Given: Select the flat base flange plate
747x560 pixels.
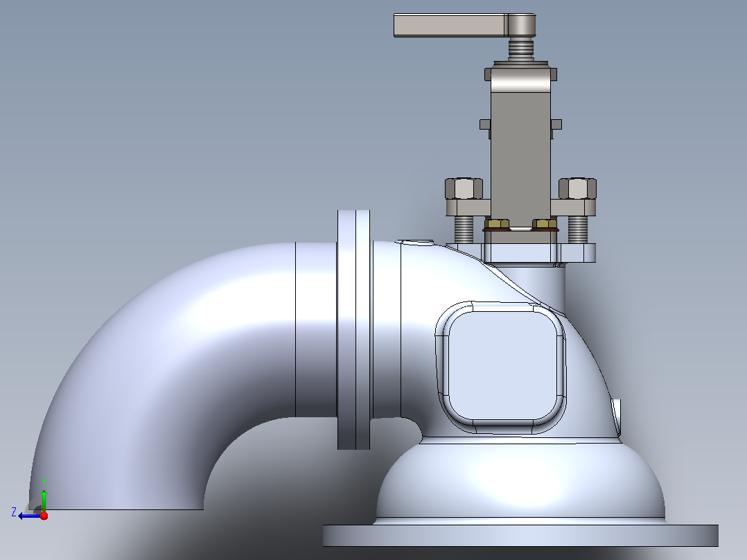Looking at the screenshot, I should pos(520,535).
